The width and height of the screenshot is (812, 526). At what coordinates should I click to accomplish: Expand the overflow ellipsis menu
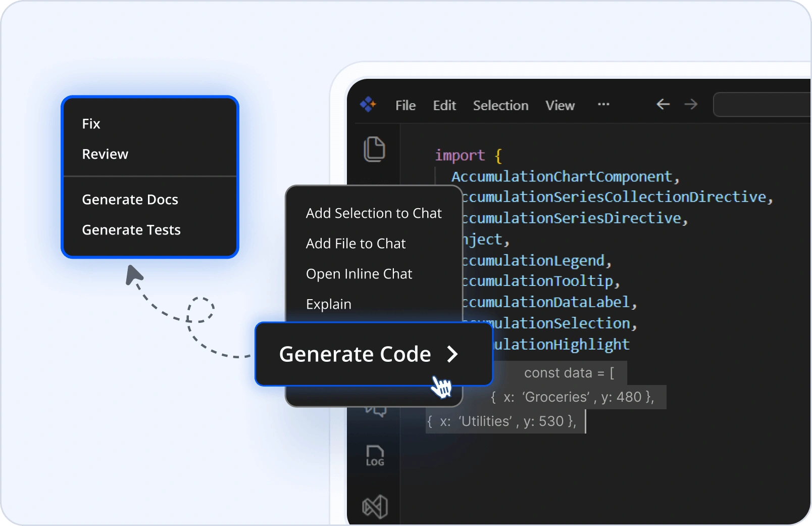point(603,105)
